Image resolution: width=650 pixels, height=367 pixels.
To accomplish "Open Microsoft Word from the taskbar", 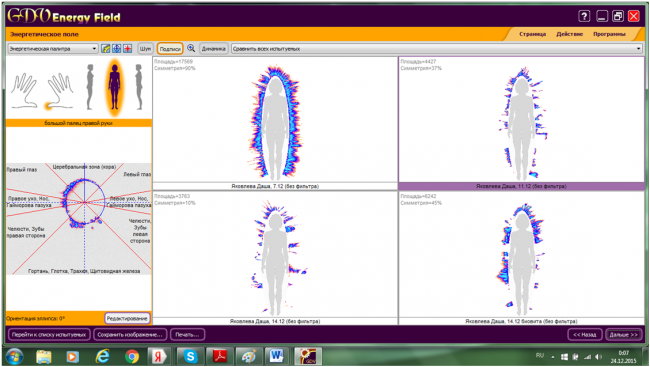I will click(x=277, y=356).
